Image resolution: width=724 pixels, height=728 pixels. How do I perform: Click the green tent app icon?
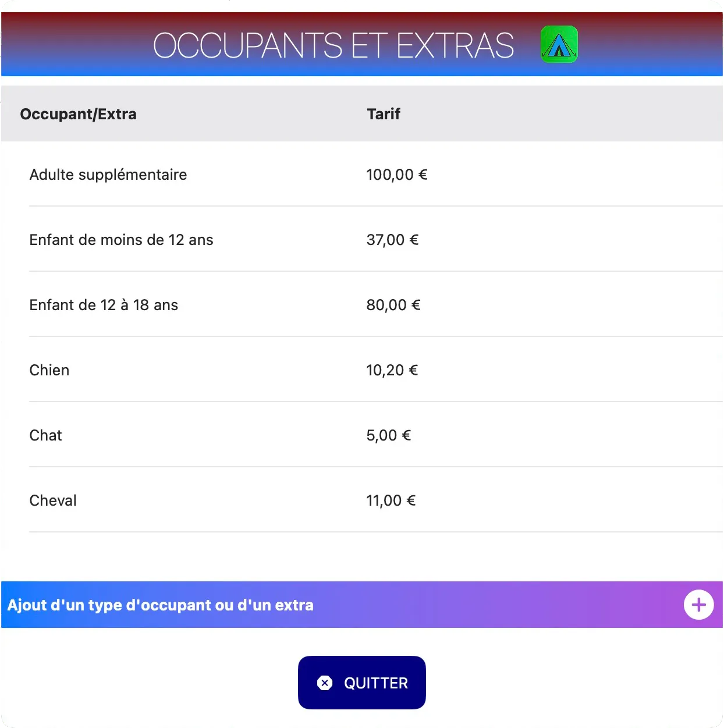point(559,45)
